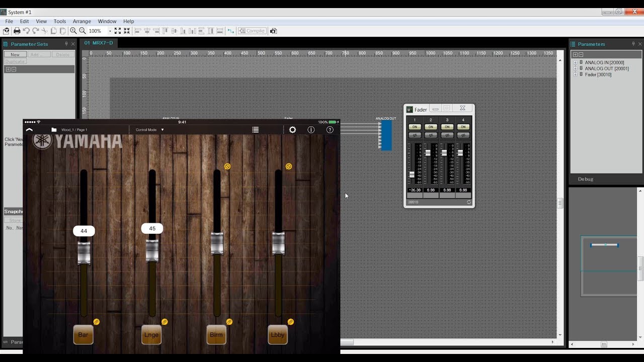This screenshot has width=644, height=362.
Task: Open the Arrange menu
Action: point(82,22)
